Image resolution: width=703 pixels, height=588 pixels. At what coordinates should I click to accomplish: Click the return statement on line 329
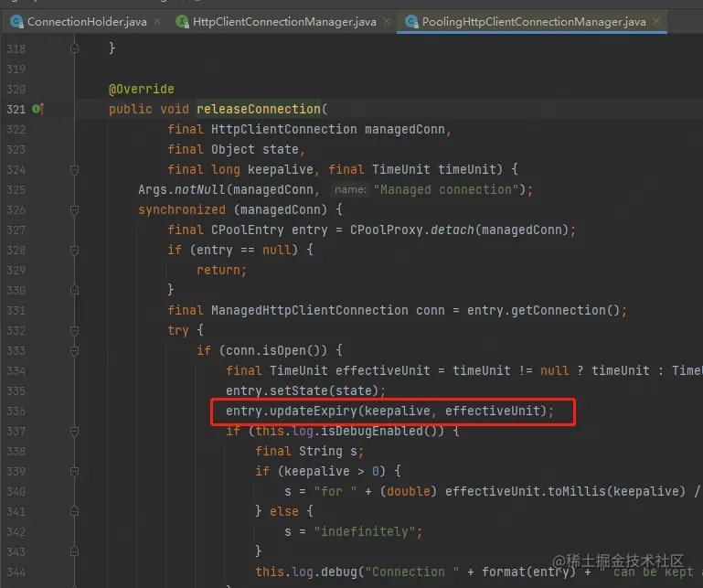[x=222, y=270]
